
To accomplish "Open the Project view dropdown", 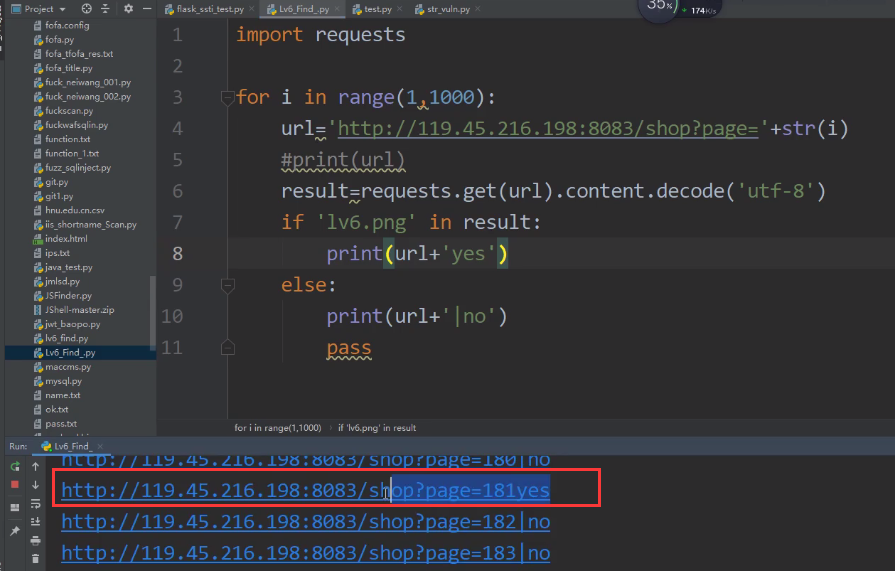I will (62, 8).
